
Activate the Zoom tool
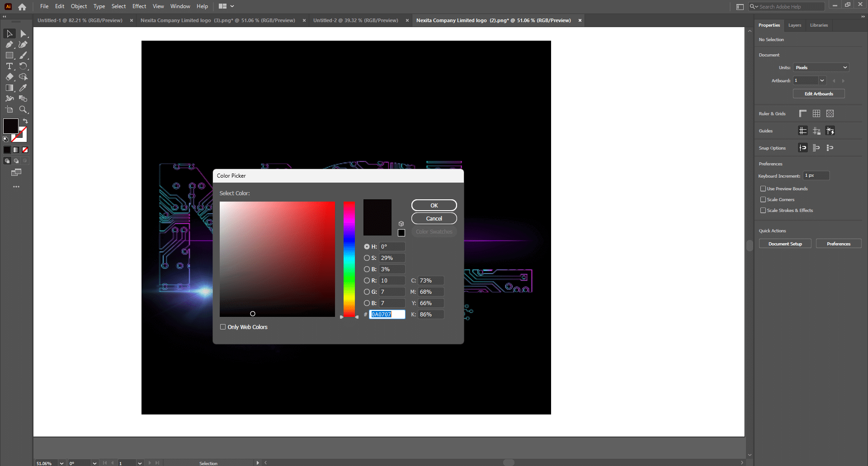pyautogui.click(x=23, y=109)
